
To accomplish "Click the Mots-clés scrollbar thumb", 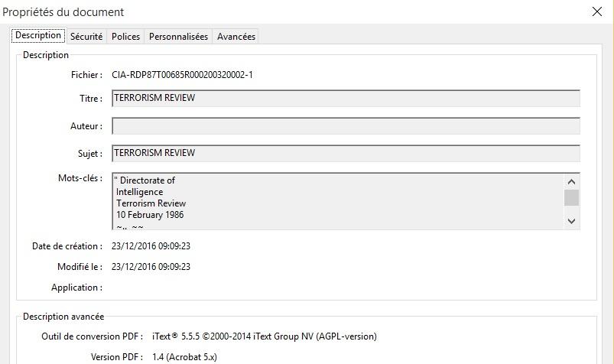I will click(x=571, y=198).
